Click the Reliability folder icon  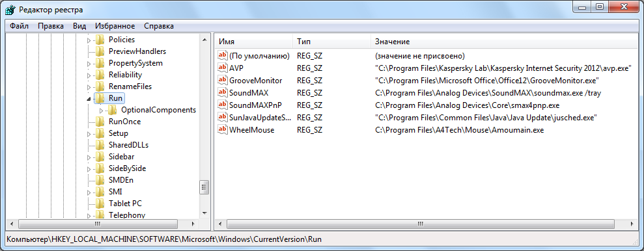(100, 75)
